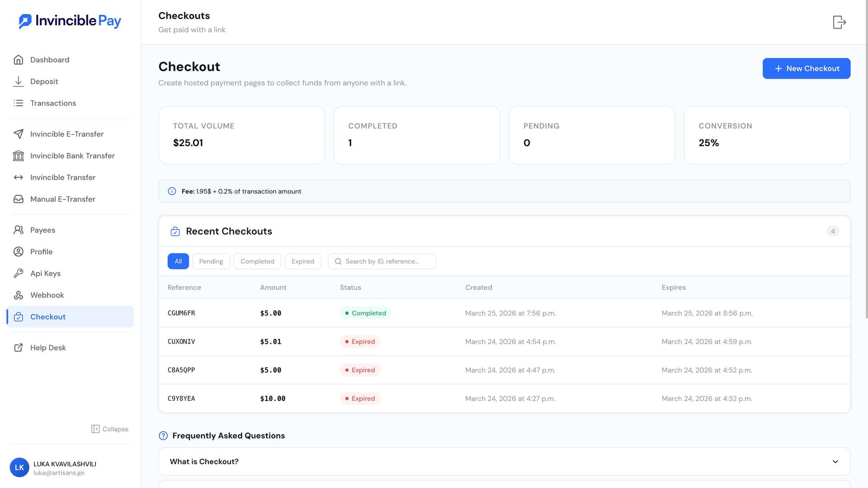This screenshot has height=488, width=868.
Task: Click the Created column header
Action: [x=478, y=287]
